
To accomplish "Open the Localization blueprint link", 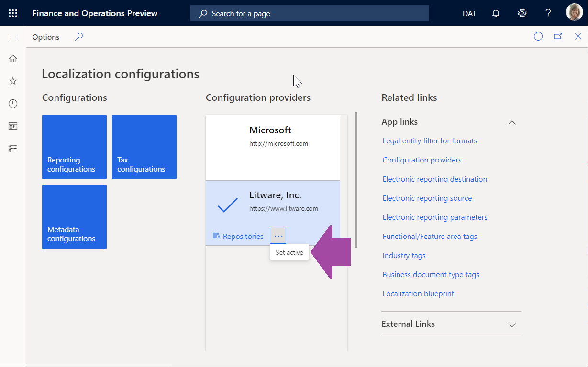I will [x=418, y=293].
